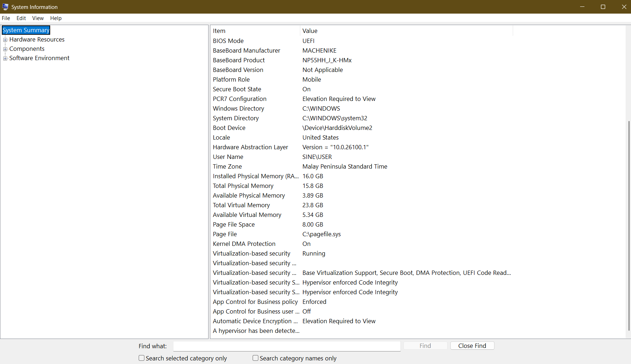Click the 3.89 GB value
The width and height of the screenshot is (631, 364).
[313, 195]
